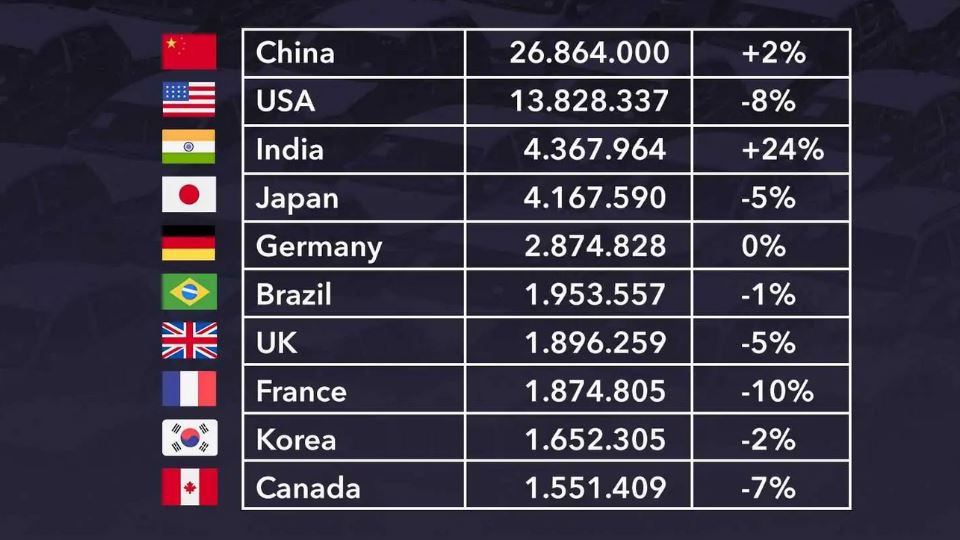
Task: Click the France flag icon
Action: click(189, 389)
